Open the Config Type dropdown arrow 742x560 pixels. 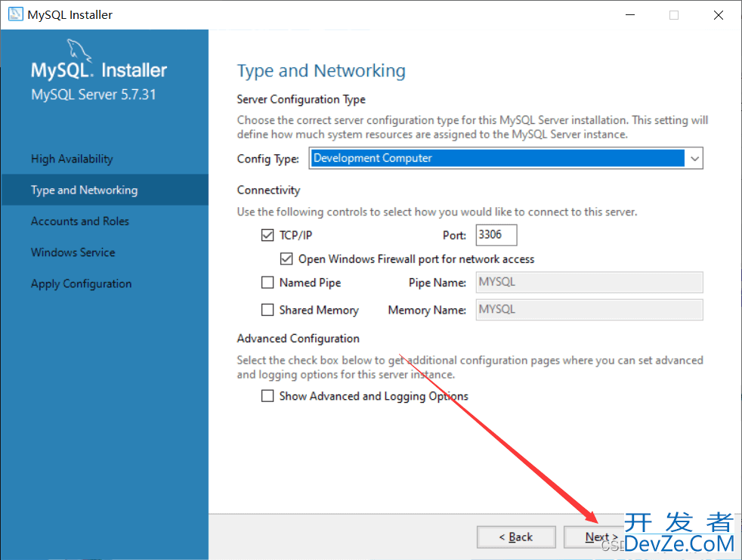point(694,158)
